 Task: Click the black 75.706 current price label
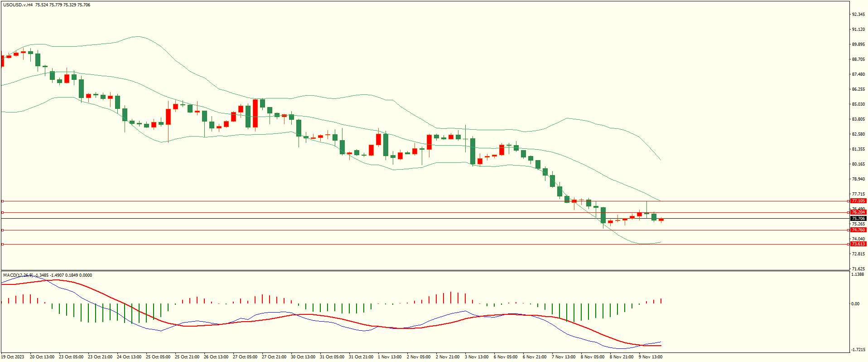(x=858, y=219)
